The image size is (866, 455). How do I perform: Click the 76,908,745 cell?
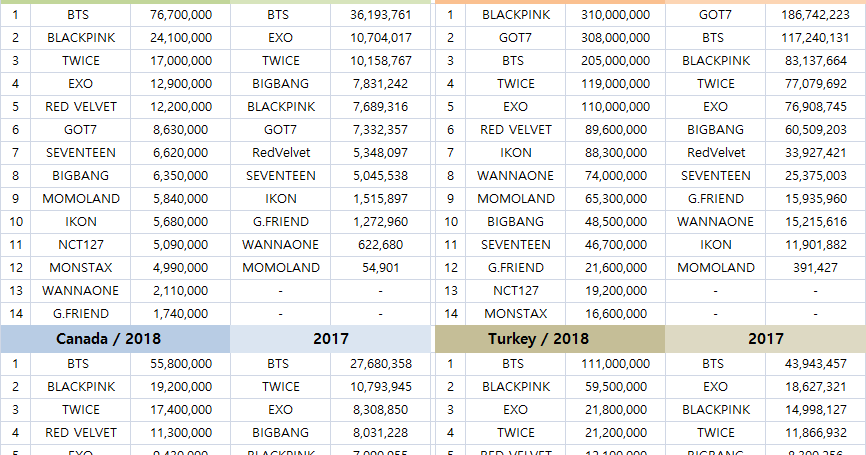coord(816,107)
